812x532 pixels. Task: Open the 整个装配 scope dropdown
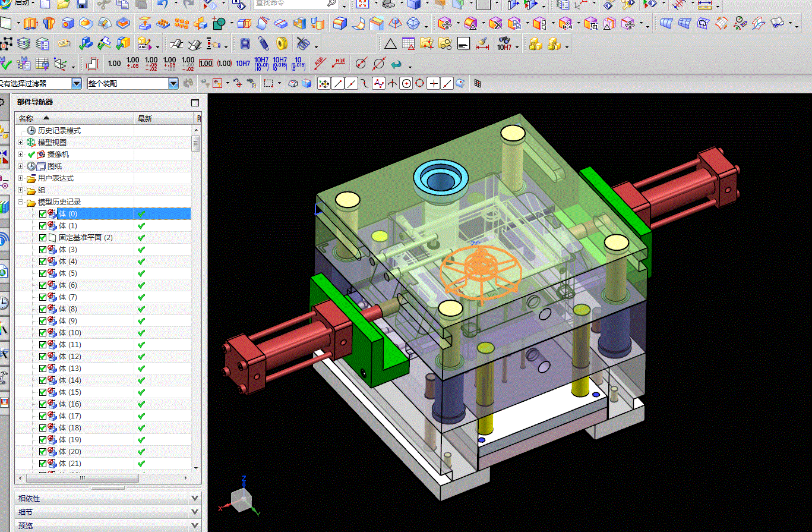173,84
